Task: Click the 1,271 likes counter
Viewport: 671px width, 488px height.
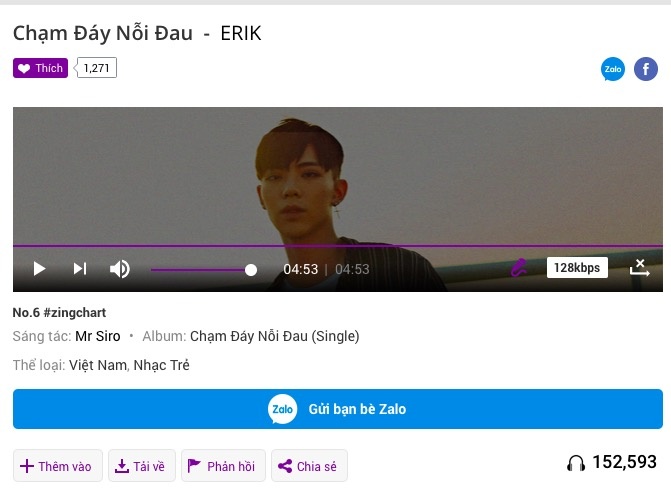Action: (96, 68)
